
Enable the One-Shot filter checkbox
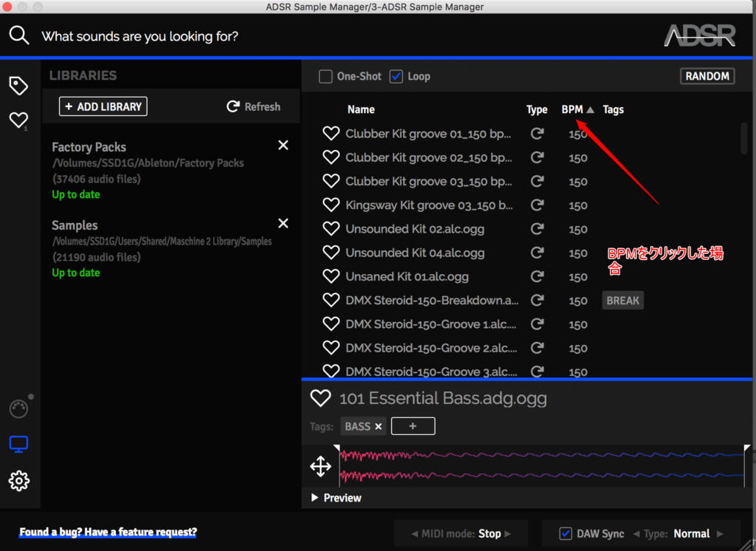point(325,76)
